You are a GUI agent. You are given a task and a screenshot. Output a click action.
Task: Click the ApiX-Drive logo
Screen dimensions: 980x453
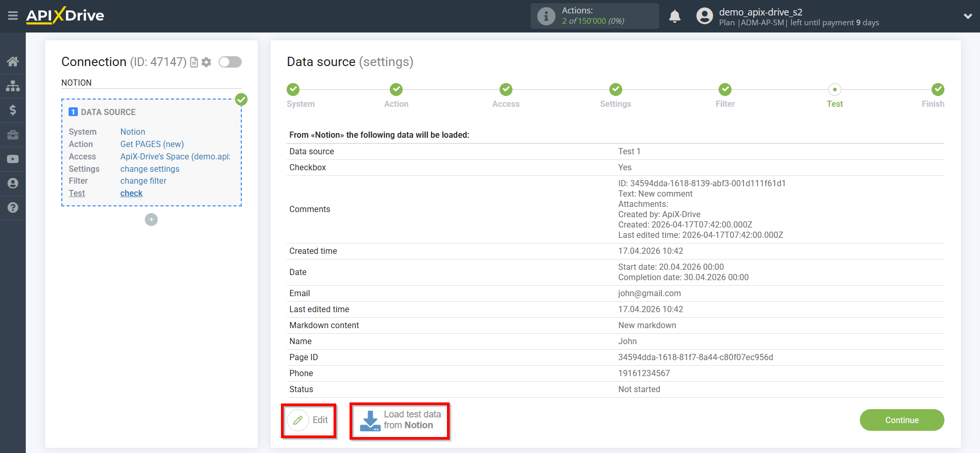(65, 15)
